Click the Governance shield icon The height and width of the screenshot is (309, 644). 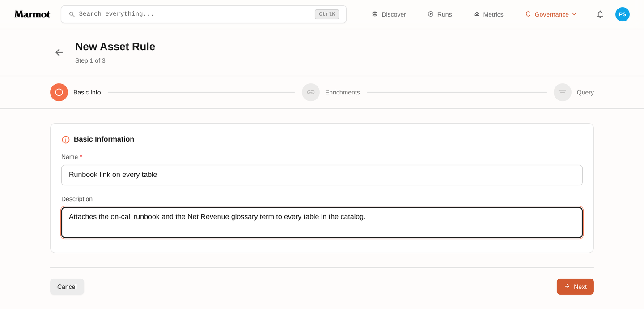[528, 14]
